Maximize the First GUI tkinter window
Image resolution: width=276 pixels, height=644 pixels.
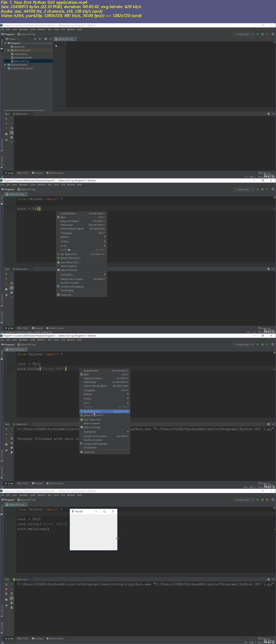(x=105, y=511)
